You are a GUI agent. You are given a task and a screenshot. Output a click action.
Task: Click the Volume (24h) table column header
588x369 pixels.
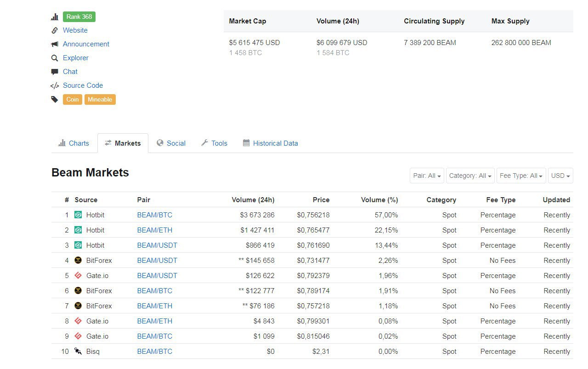pos(253,200)
